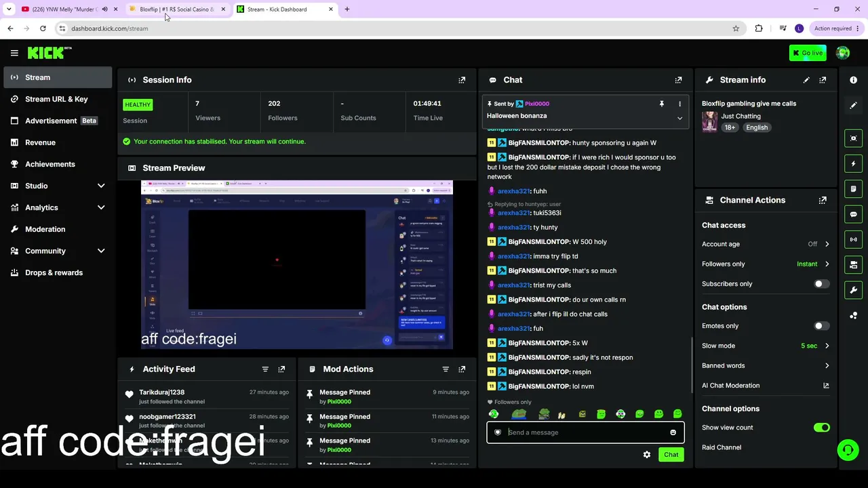
Task: Toggle the Stream Preview widget in the right rail
Action: pos(853,138)
